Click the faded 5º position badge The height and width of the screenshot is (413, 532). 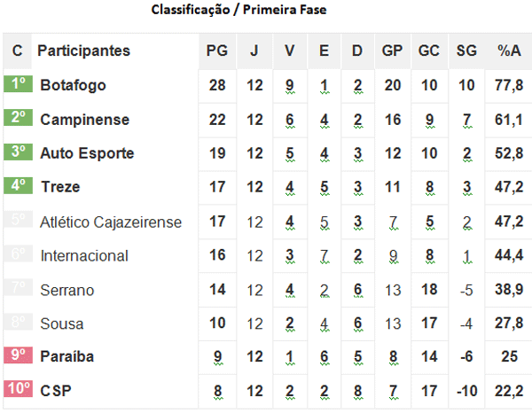(18, 221)
